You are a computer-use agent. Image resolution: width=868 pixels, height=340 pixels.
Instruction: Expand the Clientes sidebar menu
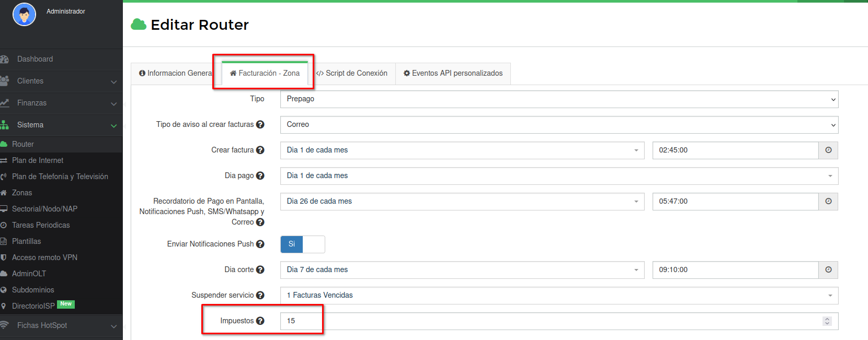61,81
